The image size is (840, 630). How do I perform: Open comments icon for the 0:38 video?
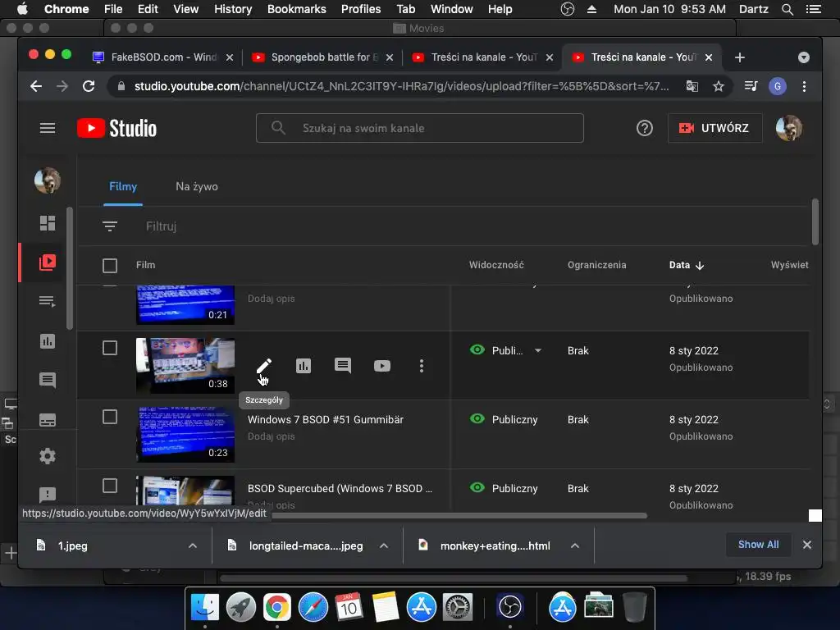coord(343,366)
